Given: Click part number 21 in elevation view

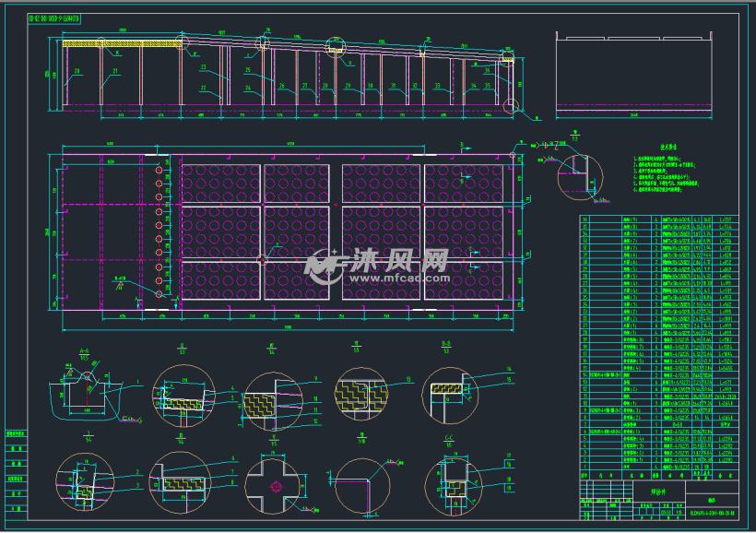Looking at the screenshot, I should [115, 71].
